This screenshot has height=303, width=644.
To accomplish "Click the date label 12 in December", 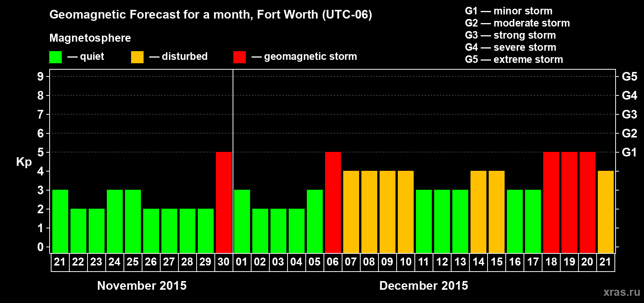I will pyautogui.click(x=442, y=262).
